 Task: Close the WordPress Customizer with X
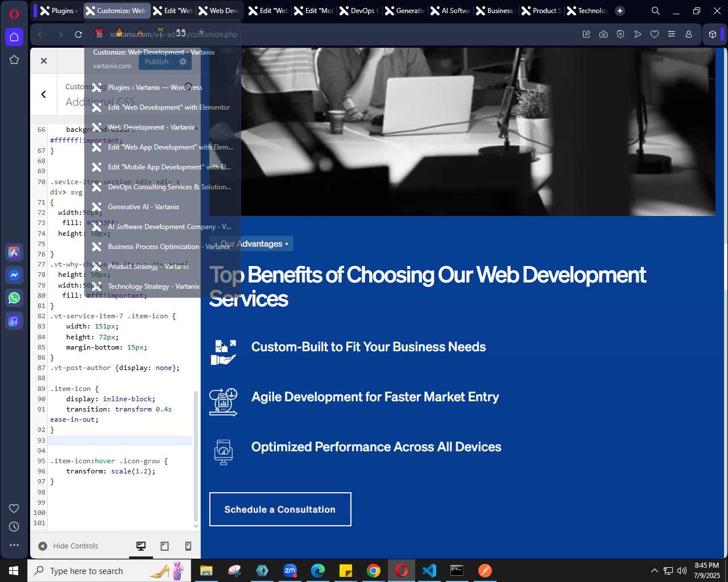point(44,61)
